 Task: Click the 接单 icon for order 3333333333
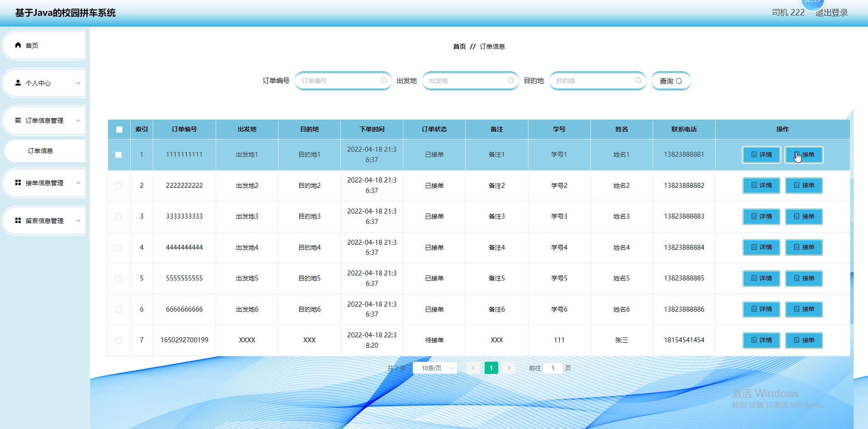797,216
